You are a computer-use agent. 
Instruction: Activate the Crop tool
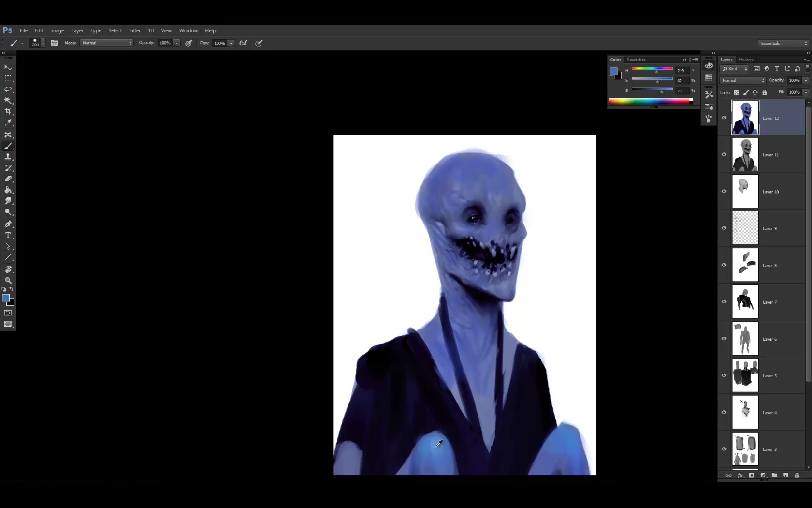point(8,112)
